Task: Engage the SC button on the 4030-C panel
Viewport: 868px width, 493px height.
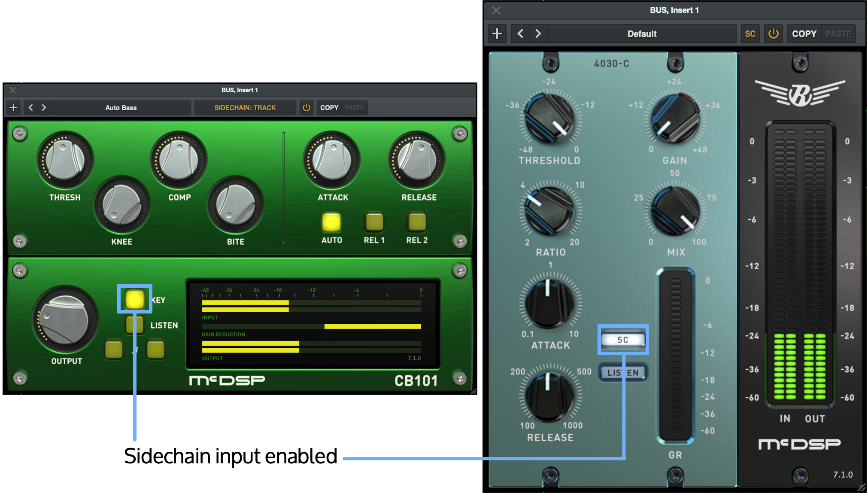Action: coord(623,339)
